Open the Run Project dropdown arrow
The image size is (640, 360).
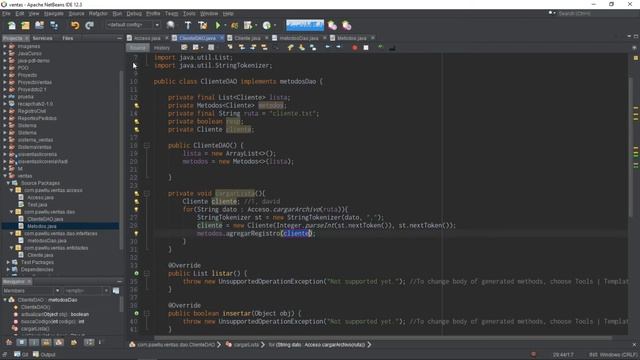[225, 25]
